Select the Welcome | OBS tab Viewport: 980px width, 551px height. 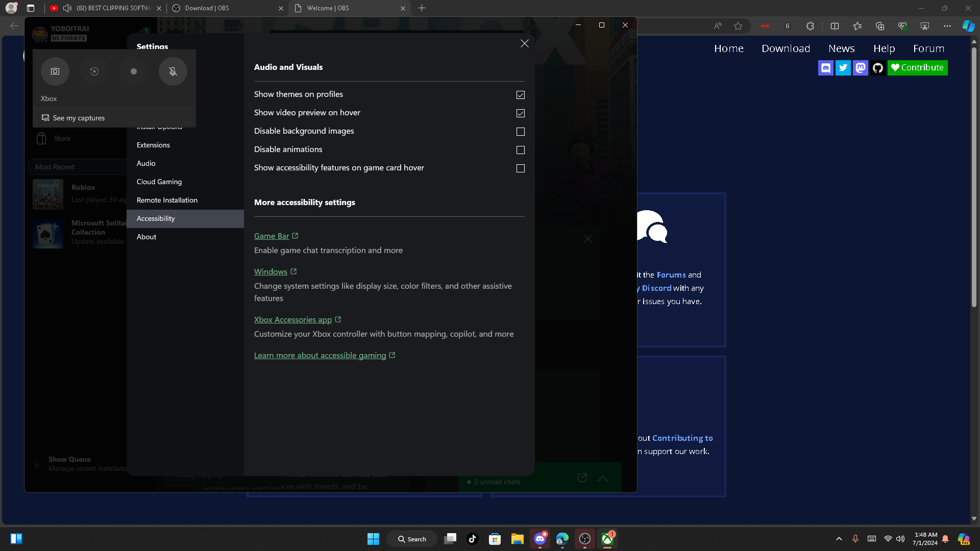point(349,8)
